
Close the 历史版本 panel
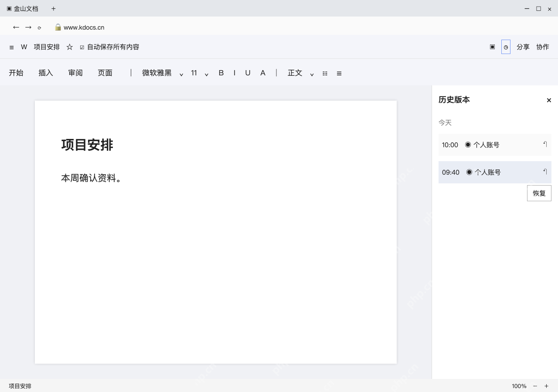[x=549, y=100]
